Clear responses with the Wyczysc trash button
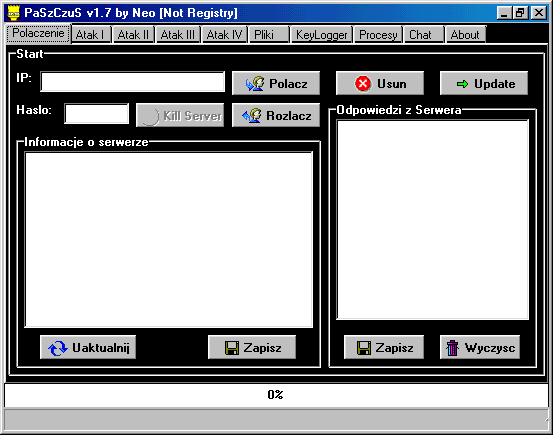 (480, 347)
